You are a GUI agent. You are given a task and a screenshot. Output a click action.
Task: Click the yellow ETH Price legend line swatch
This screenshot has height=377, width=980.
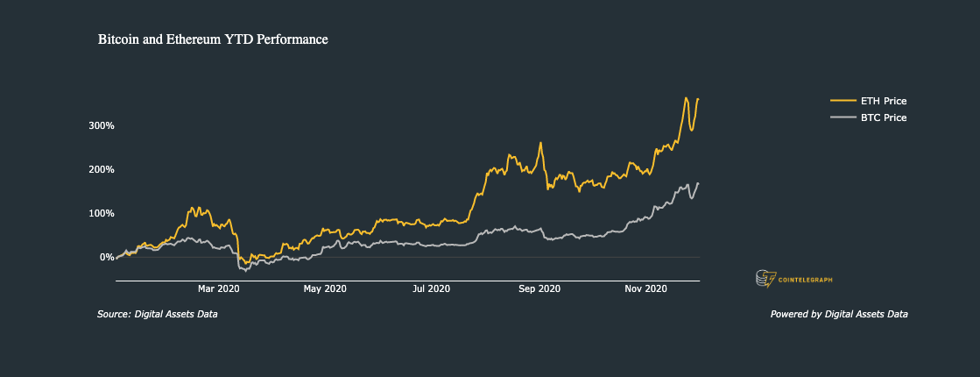click(842, 101)
